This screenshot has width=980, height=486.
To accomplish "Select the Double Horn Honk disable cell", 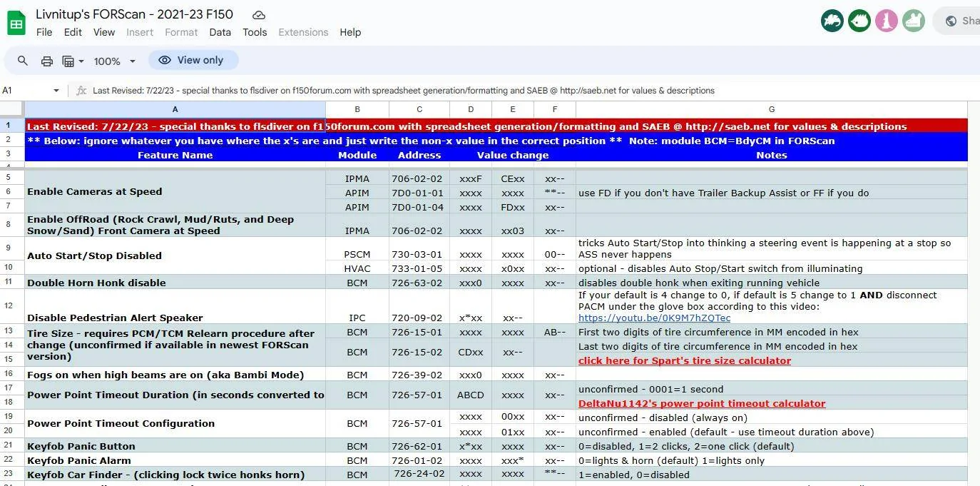I will coord(175,282).
